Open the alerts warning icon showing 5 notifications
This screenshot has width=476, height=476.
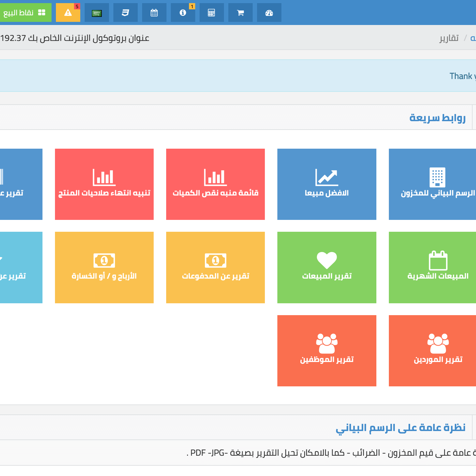pos(68,12)
